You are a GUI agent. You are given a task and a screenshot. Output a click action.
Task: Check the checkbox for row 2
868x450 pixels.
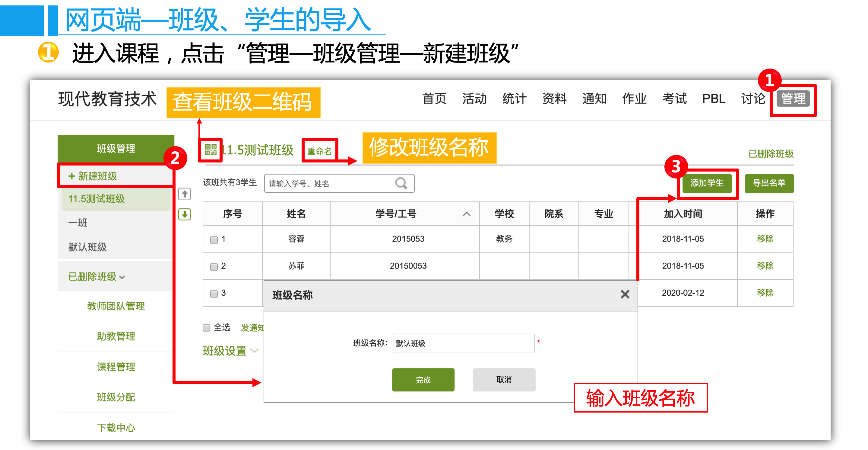(x=214, y=266)
